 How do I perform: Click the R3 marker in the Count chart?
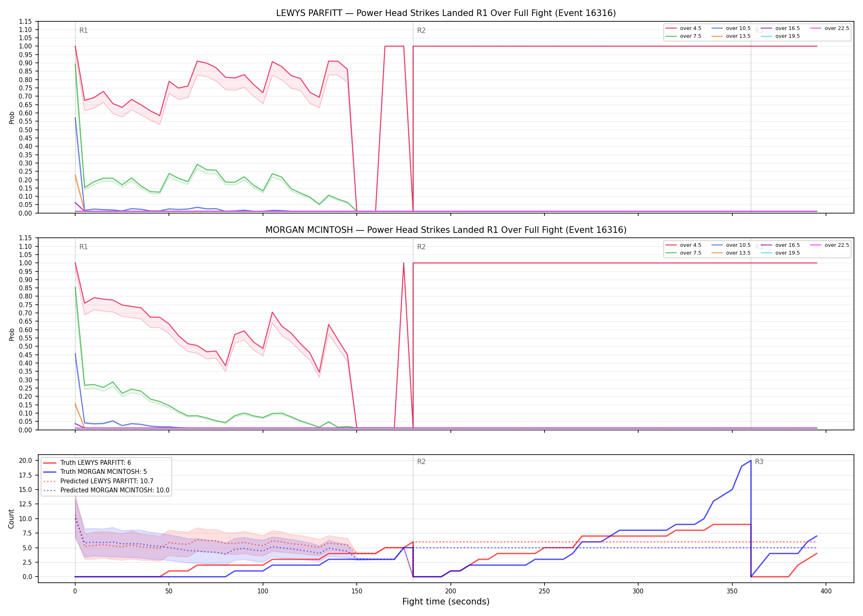[759, 462]
